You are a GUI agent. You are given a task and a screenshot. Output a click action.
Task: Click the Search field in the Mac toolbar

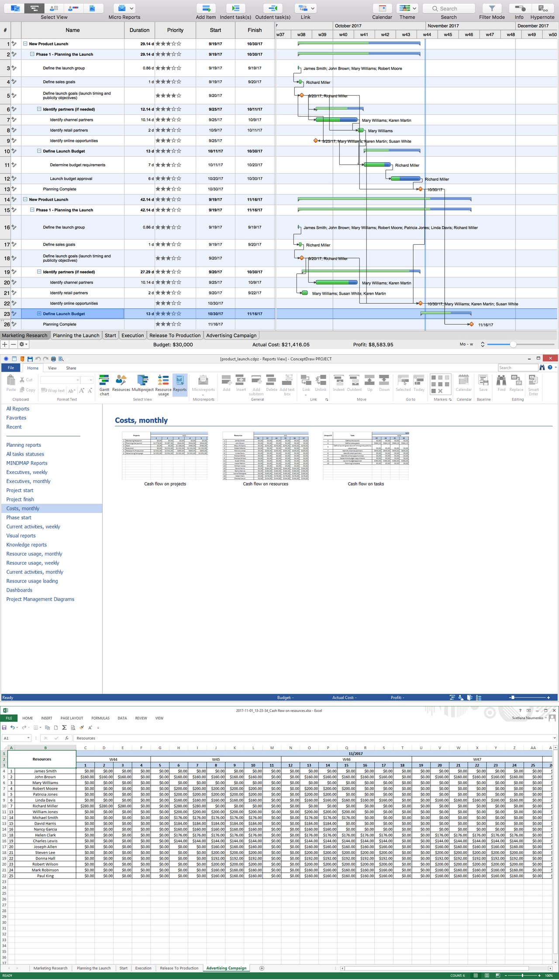[449, 8]
